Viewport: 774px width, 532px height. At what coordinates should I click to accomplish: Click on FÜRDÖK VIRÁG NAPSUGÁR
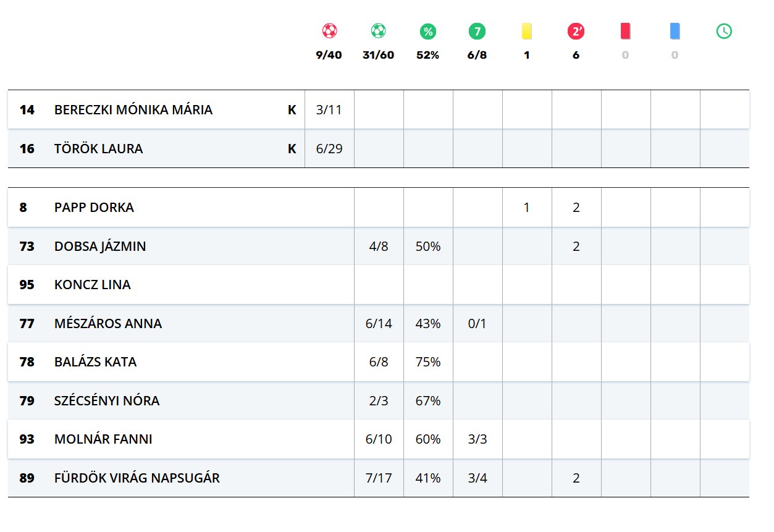coord(137,478)
